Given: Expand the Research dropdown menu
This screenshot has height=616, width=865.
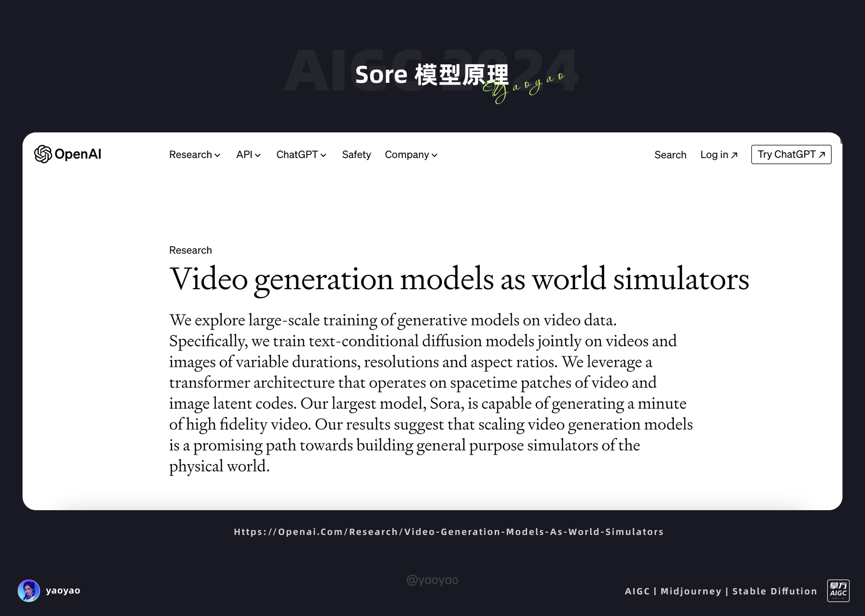Looking at the screenshot, I should [x=194, y=154].
